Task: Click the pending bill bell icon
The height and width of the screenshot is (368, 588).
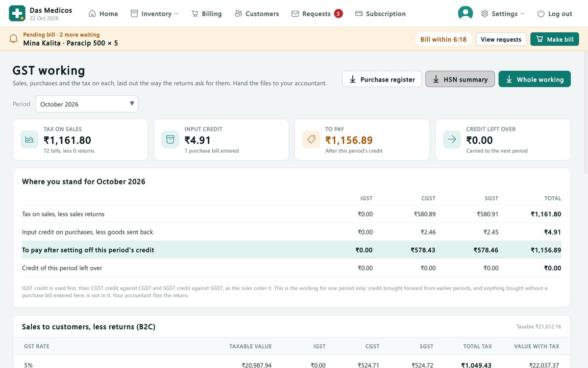Action: pyautogui.click(x=14, y=39)
